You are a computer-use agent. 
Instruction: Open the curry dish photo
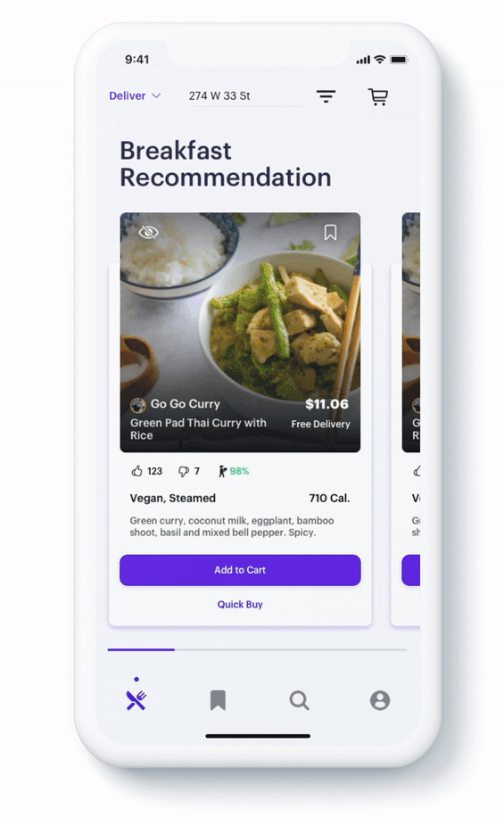pos(240,332)
